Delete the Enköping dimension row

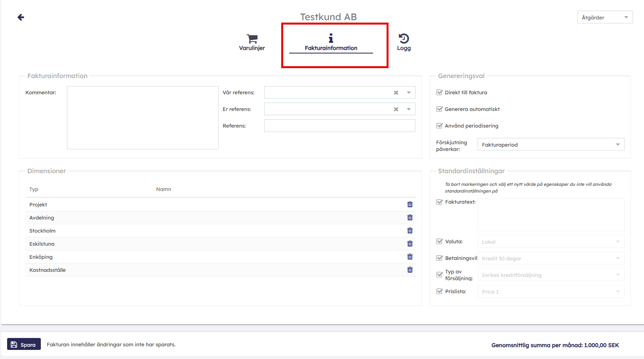(x=410, y=257)
